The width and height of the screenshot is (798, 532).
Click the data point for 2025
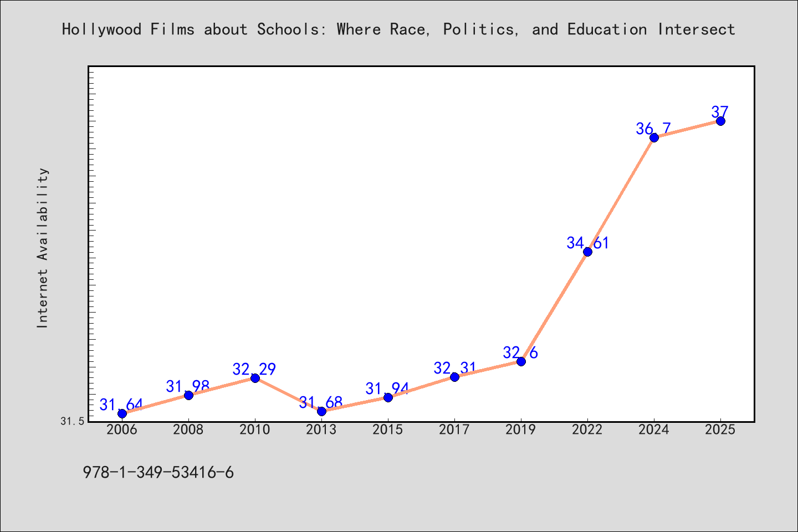click(720, 121)
